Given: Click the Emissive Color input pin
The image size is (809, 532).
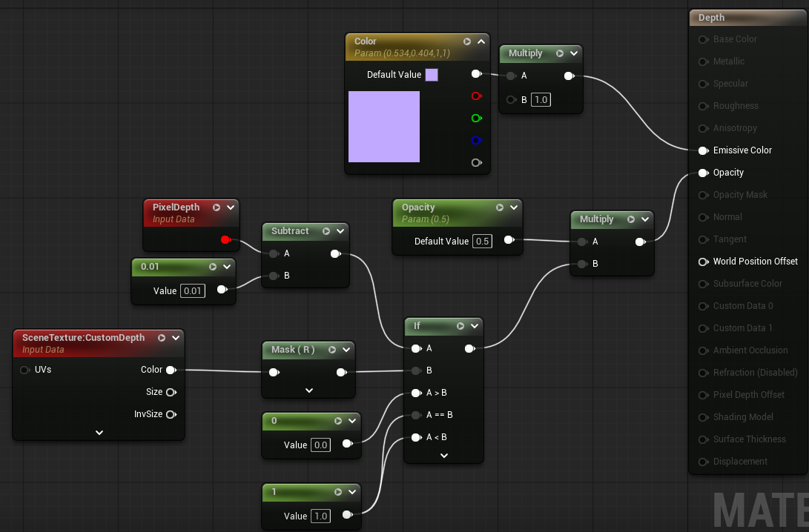Looking at the screenshot, I should coord(703,150).
